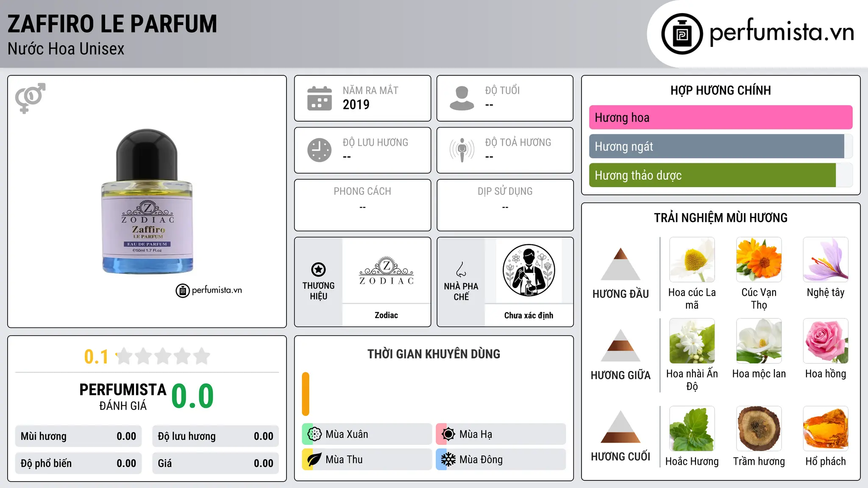Click the nose icon for perfumer
868x488 pixels.
[461, 269]
